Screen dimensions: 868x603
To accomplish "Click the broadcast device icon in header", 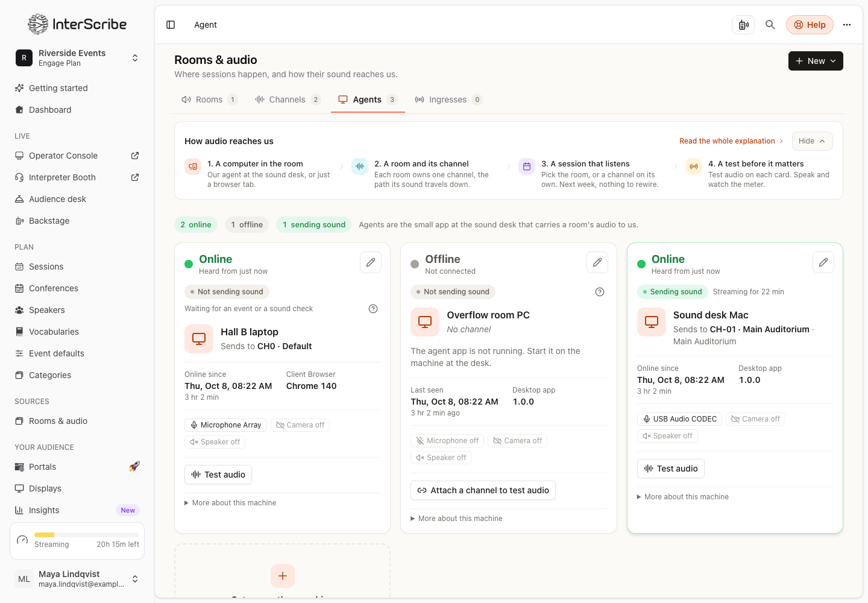I will 743,25.
